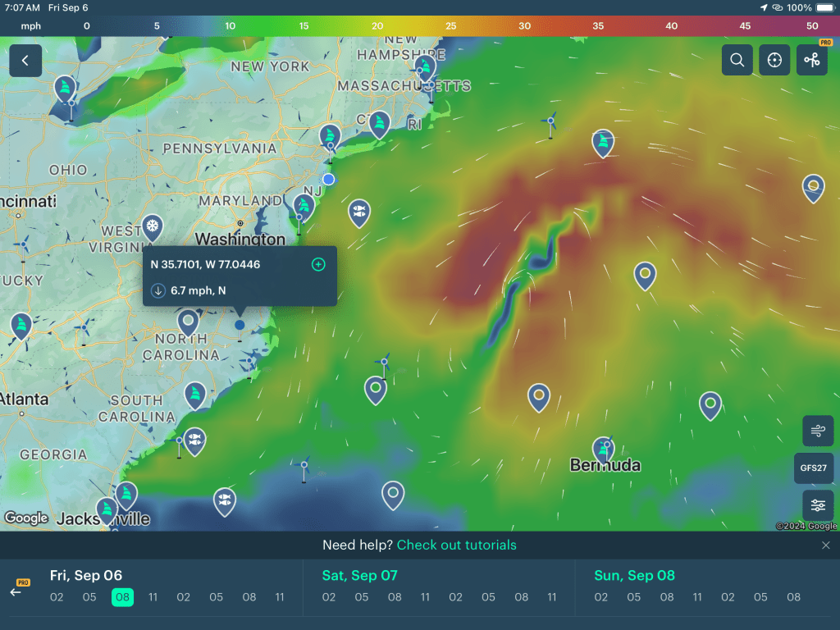Image resolution: width=840 pixels, height=630 pixels.
Task: Select the 11 hour after 08 on Fri, Sep 06
Action: pyautogui.click(x=153, y=597)
